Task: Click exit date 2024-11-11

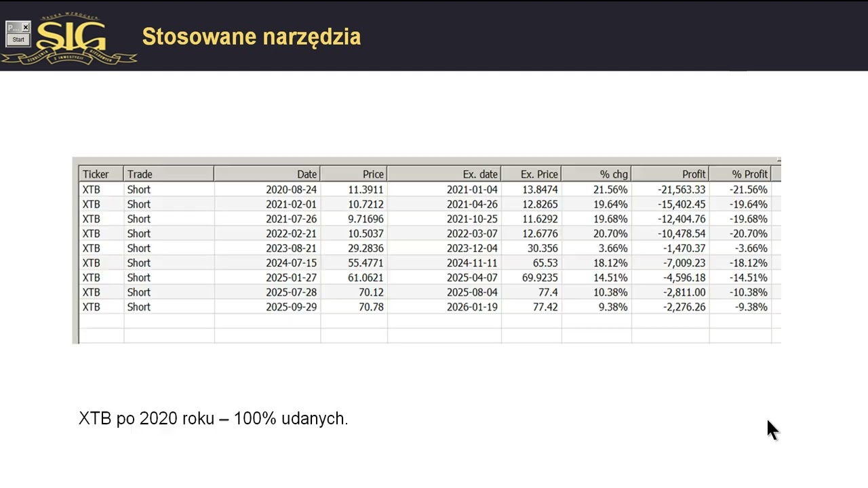Action: pos(472,263)
